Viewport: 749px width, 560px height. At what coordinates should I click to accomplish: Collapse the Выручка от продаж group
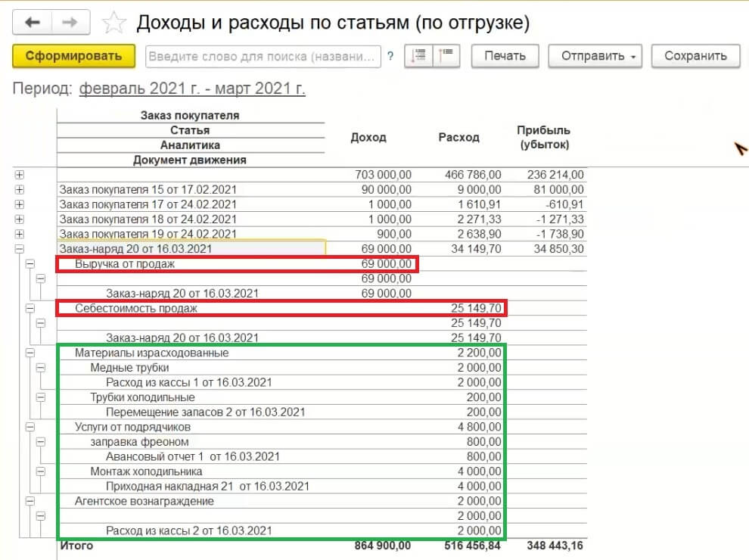tap(30, 264)
